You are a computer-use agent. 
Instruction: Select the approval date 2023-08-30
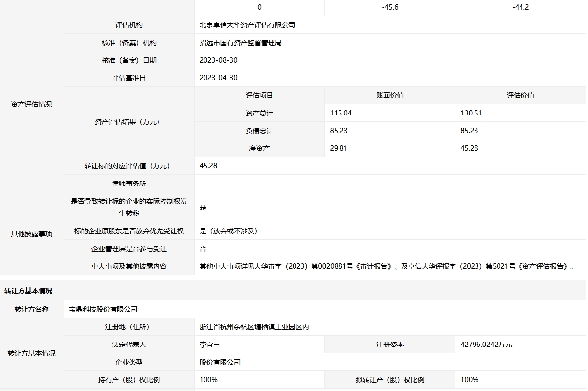pyautogui.click(x=219, y=60)
